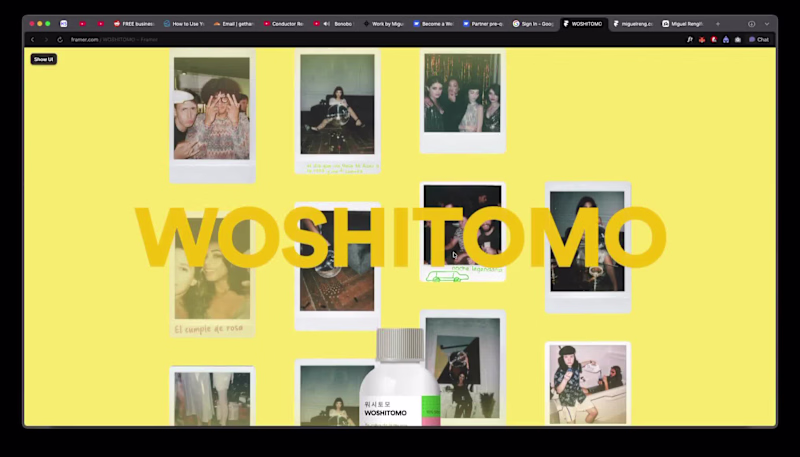Click the Show UI button
Screen dimensions: 800x457
43,59
